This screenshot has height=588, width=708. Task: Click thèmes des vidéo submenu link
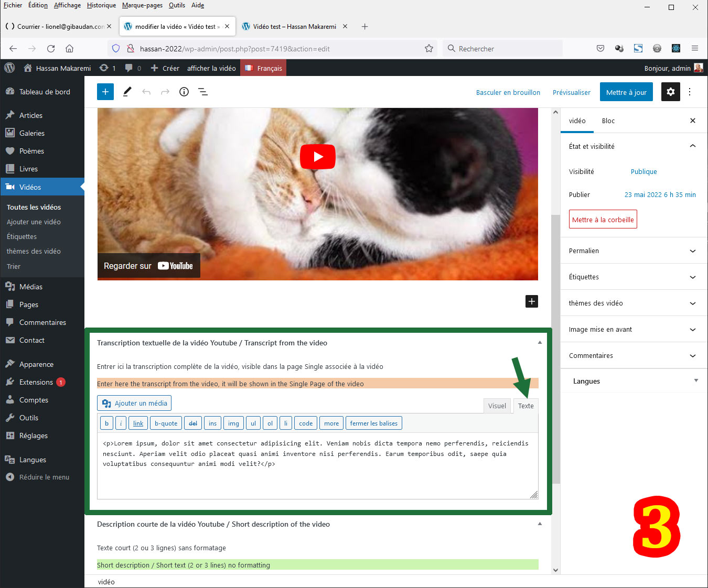[34, 251]
